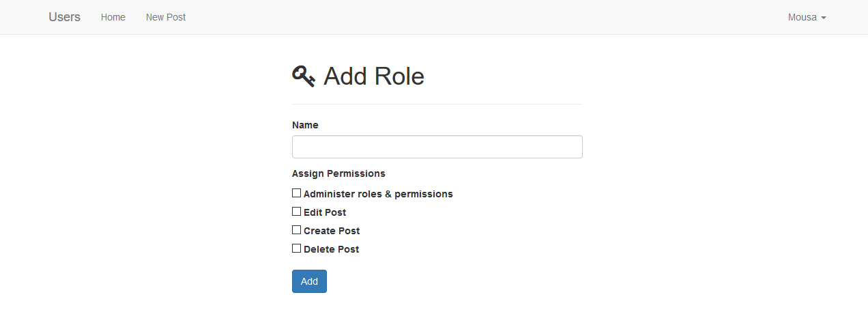Click the caret arrow next to Mousa
This screenshot has height=310, width=868.
tap(824, 18)
